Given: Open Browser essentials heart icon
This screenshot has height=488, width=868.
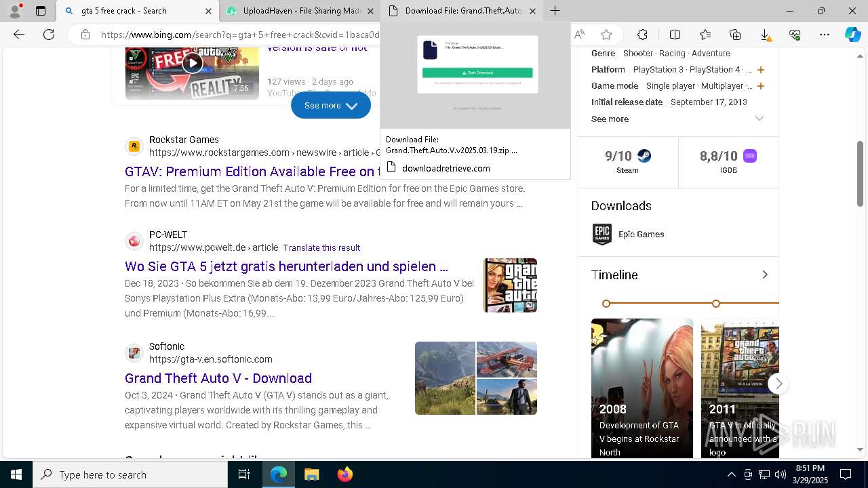Looking at the screenshot, I should tap(795, 35).
